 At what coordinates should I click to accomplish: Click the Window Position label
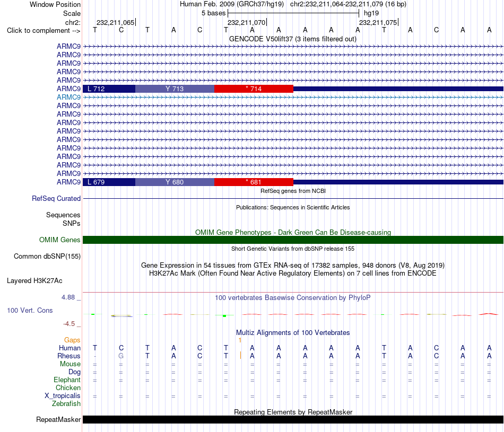tap(55, 4)
